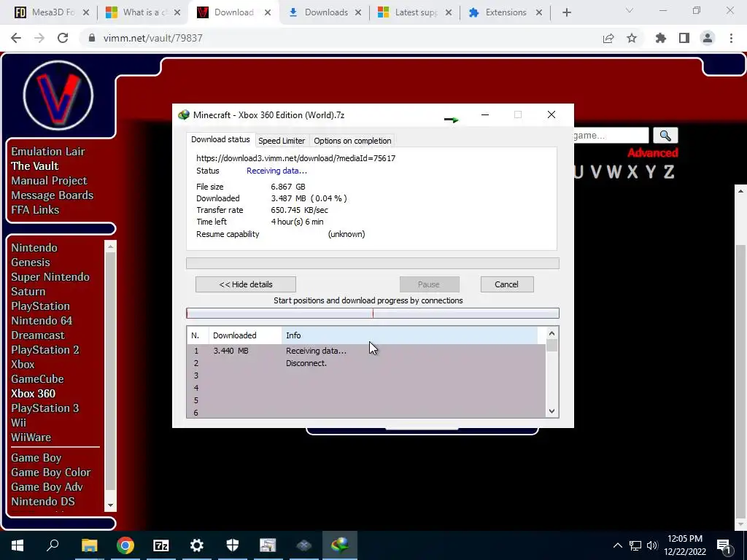Image resolution: width=747 pixels, height=560 pixels.
Task: Open the volume speaker icon
Action: (652, 545)
